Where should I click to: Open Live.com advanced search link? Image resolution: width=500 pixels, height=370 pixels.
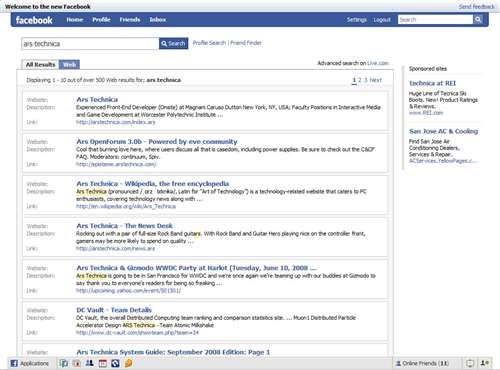click(x=378, y=63)
